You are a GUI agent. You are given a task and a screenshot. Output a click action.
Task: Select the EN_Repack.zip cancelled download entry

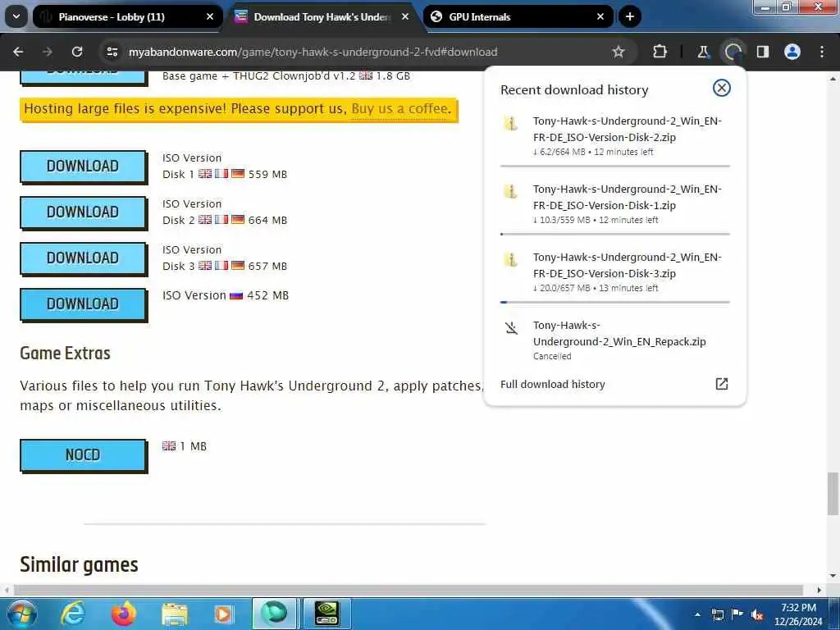coord(619,333)
